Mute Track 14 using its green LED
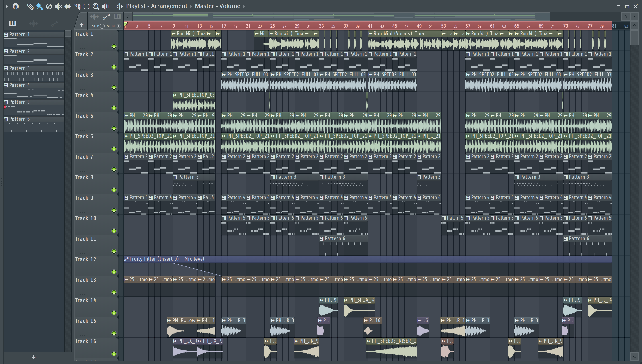The image size is (642, 364). 114,313
